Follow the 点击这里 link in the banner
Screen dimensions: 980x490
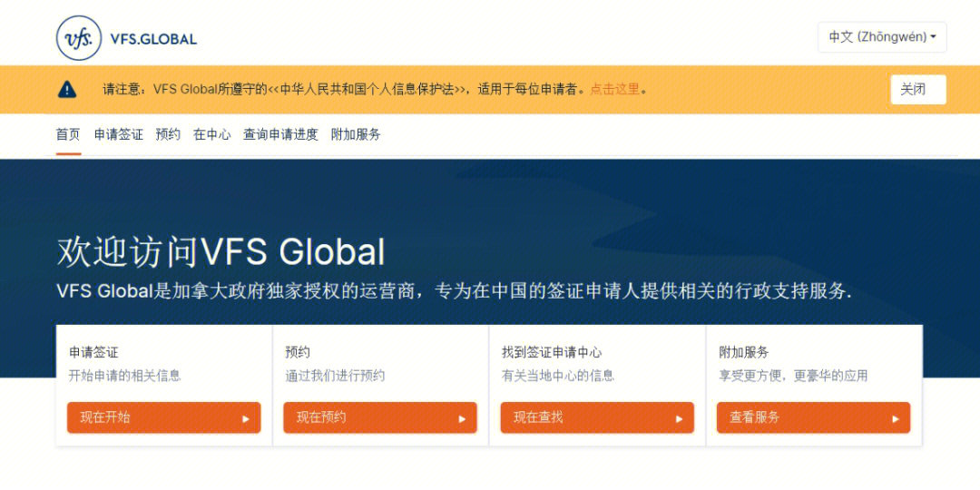pyautogui.click(x=615, y=89)
